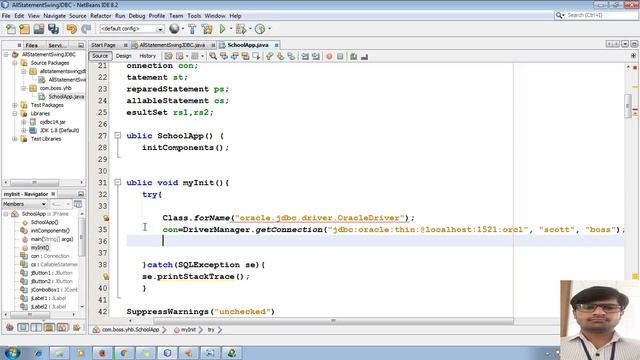Toggle Show Fields filter in Navigator
This screenshot has height=360, width=640.
23,327
